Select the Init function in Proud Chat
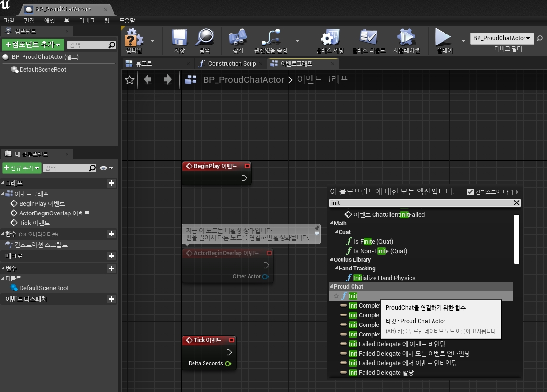This screenshot has height=392, width=547. pyautogui.click(x=353, y=296)
